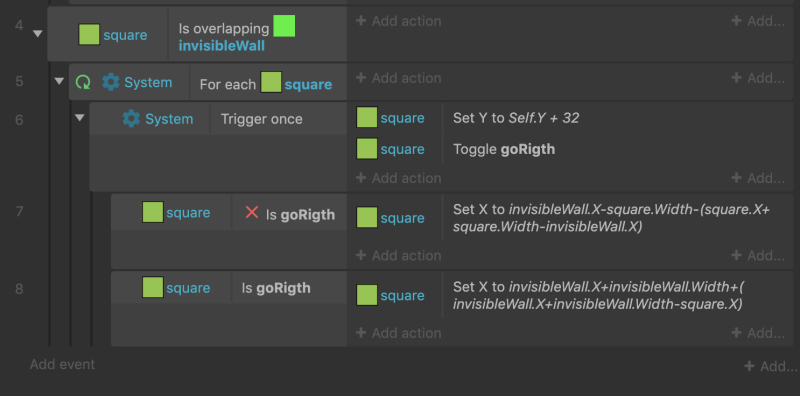Click the green For each loop icon
Image resolution: width=800 pixels, height=396 pixels.
(x=83, y=82)
